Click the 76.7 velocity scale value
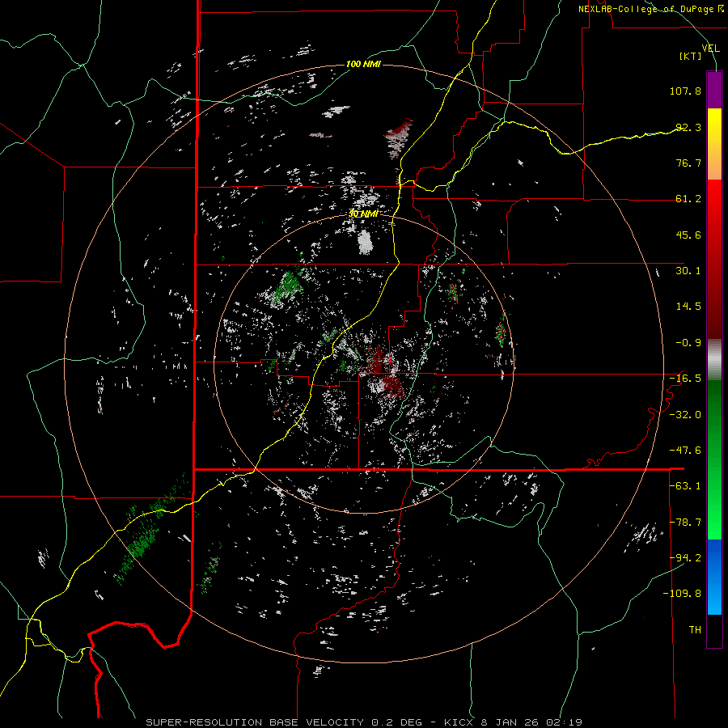Screen dimensions: 728x728 [688, 163]
